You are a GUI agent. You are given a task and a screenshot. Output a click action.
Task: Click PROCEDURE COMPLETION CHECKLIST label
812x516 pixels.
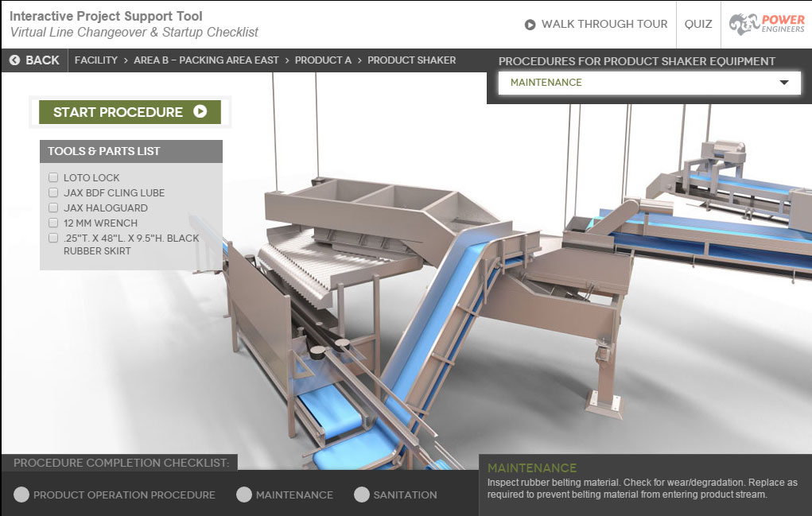pyautogui.click(x=121, y=463)
